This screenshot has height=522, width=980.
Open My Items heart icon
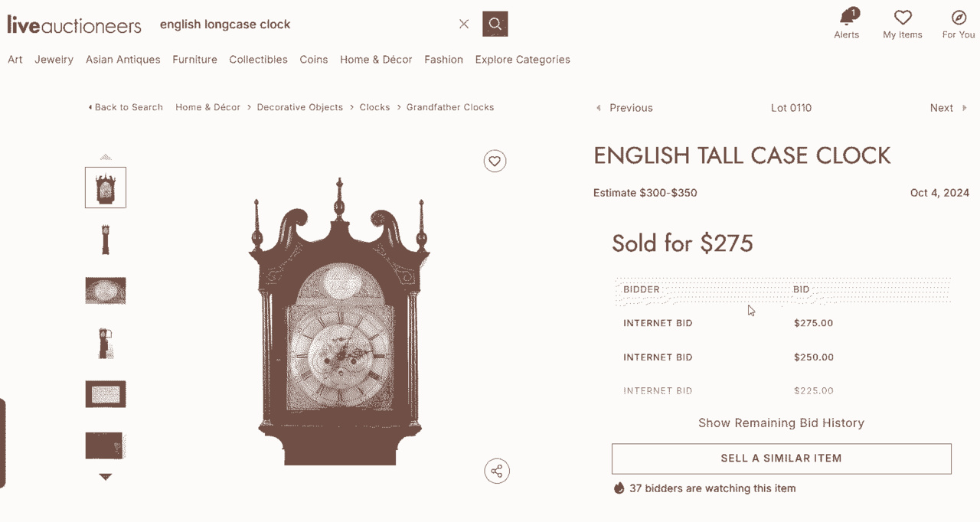point(903,18)
